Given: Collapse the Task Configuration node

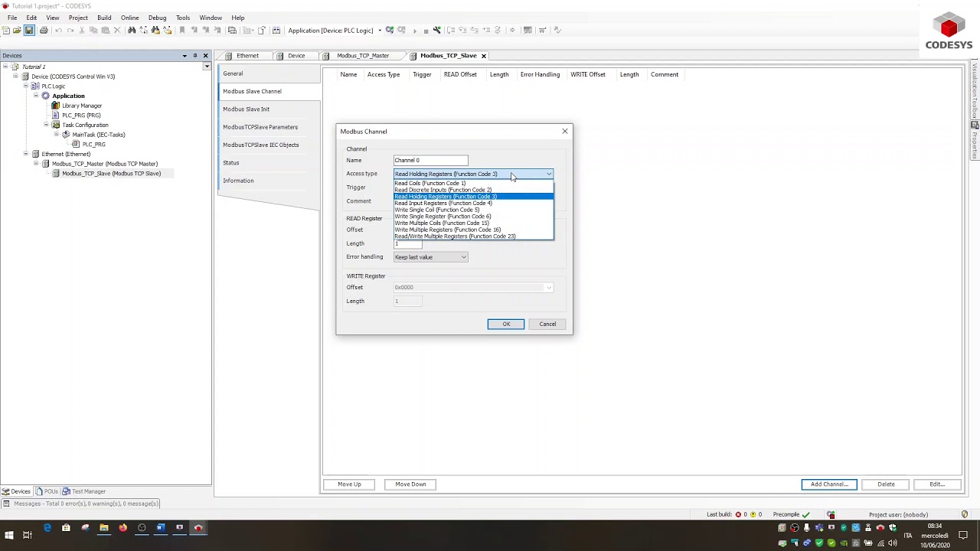Looking at the screenshot, I should click(45, 125).
